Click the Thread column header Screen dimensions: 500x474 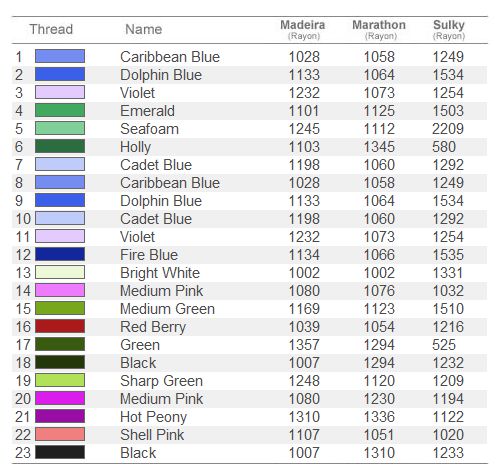(51, 29)
